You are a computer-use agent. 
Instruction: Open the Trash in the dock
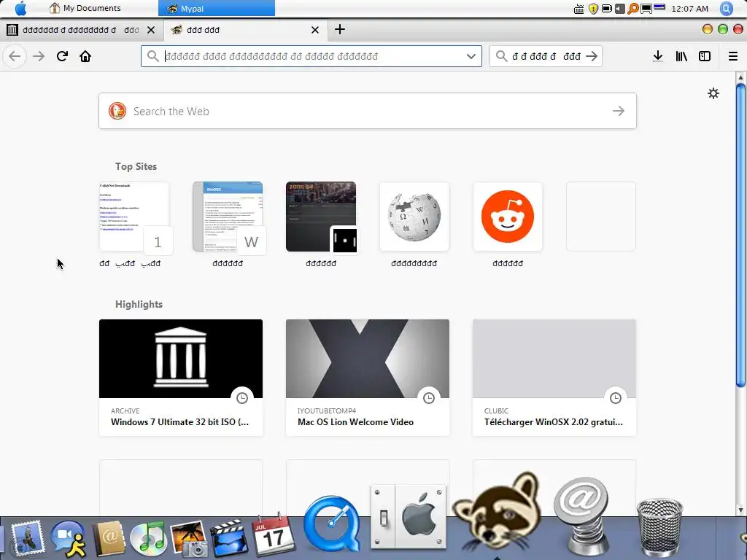coord(659,528)
